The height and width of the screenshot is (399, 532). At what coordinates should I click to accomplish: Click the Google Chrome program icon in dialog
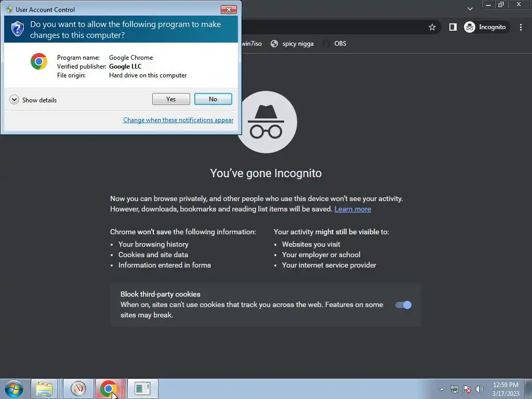click(38, 61)
